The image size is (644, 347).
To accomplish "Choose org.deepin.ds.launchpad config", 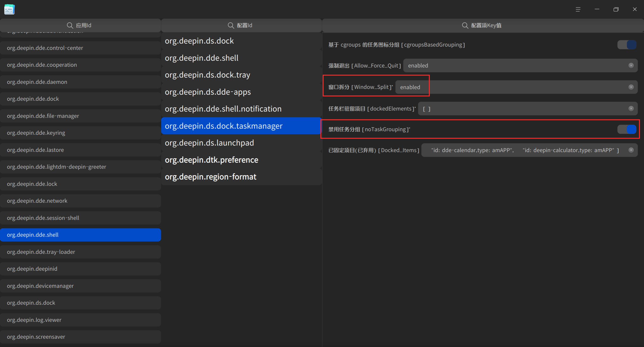I will [209, 143].
